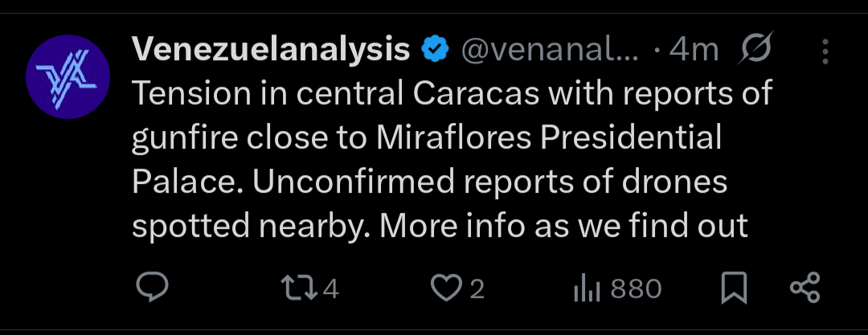View post analytics bar chart icon
This screenshot has height=335, width=868.
(x=586, y=288)
